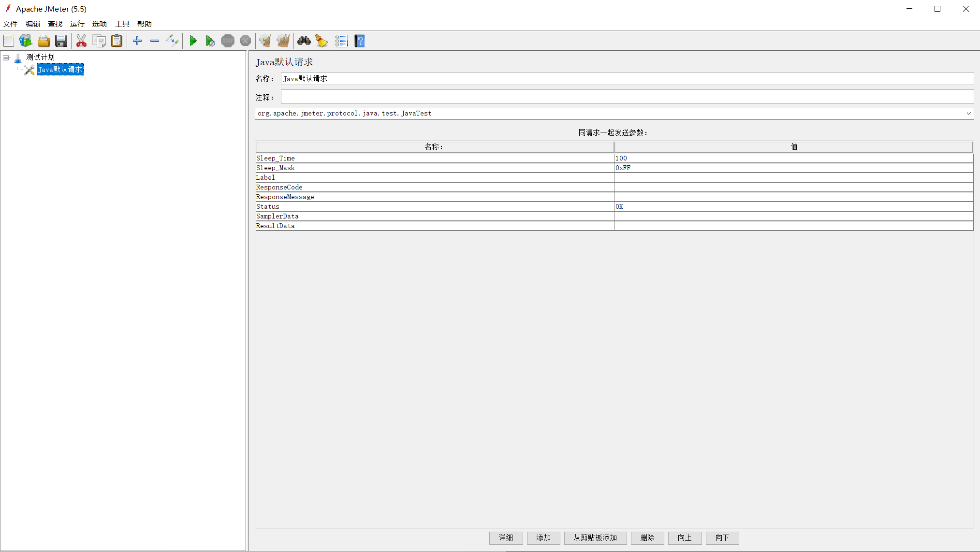Click the 向上 button
The image size is (980, 552).
pyautogui.click(x=685, y=538)
